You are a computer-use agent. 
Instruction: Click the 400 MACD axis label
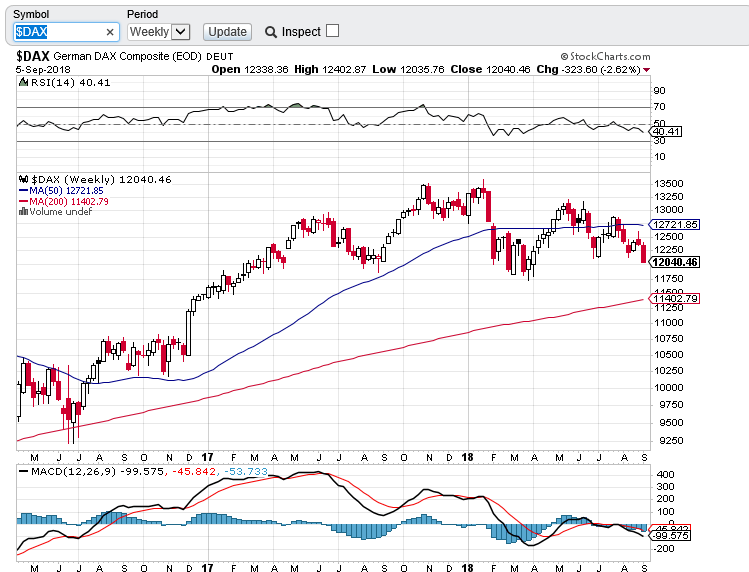pos(665,475)
